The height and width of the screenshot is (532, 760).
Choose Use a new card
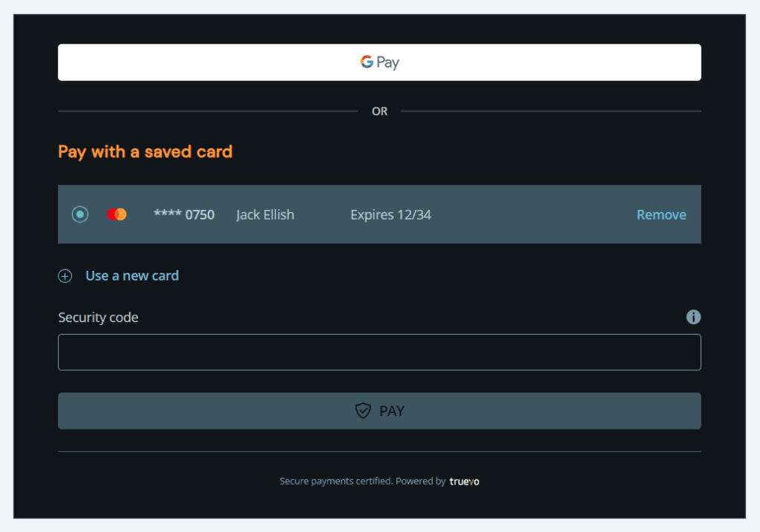132,276
